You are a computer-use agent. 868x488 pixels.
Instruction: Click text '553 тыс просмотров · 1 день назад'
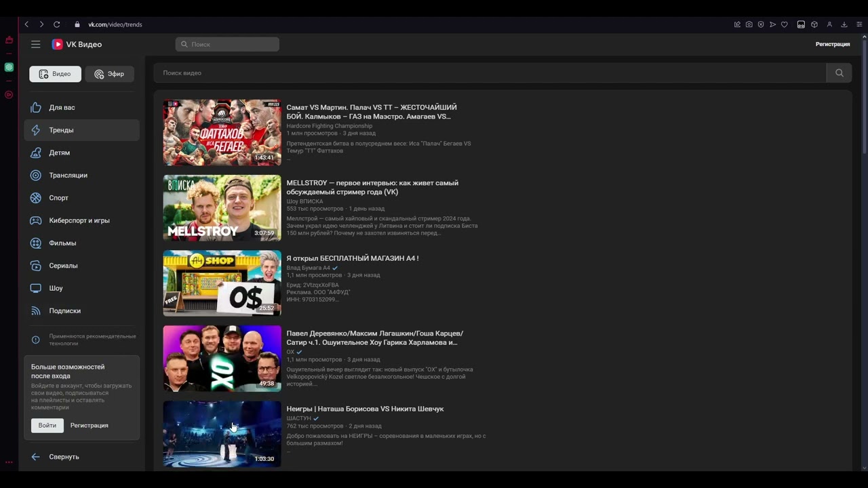(x=335, y=209)
